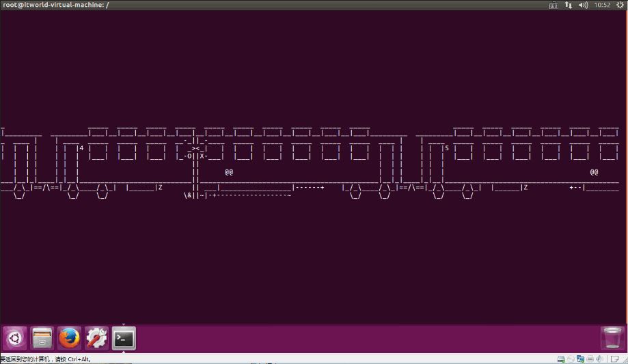Viewport: 628px width, 364px height.
Task: Open the network connections indicator
Action: tap(569, 5)
